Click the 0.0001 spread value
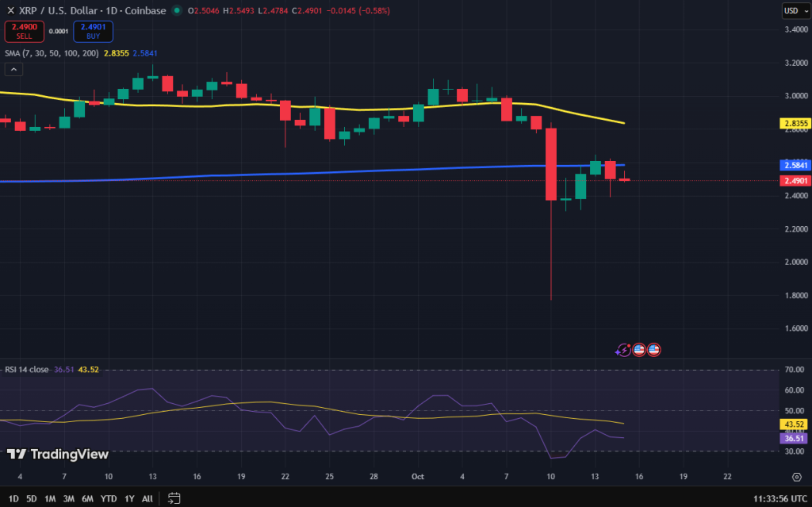Image resolution: width=812 pixels, height=507 pixels. pyautogui.click(x=59, y=32)
